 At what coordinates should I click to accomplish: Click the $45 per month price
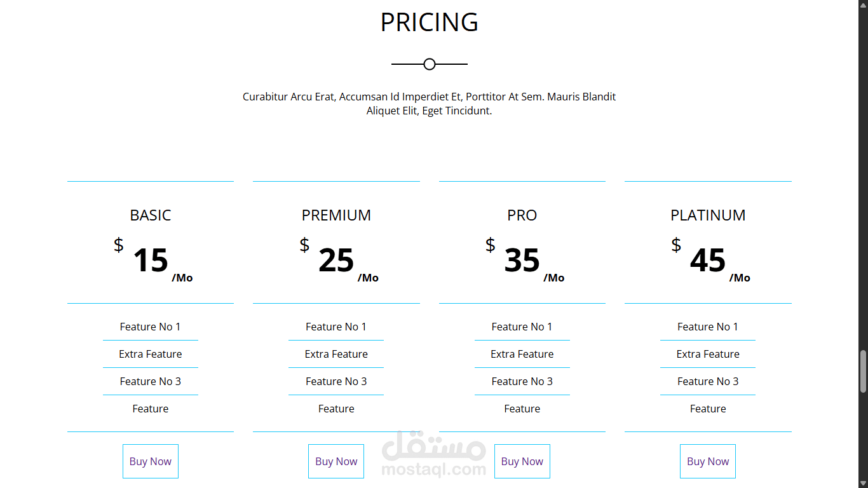(x=709, y=261)
